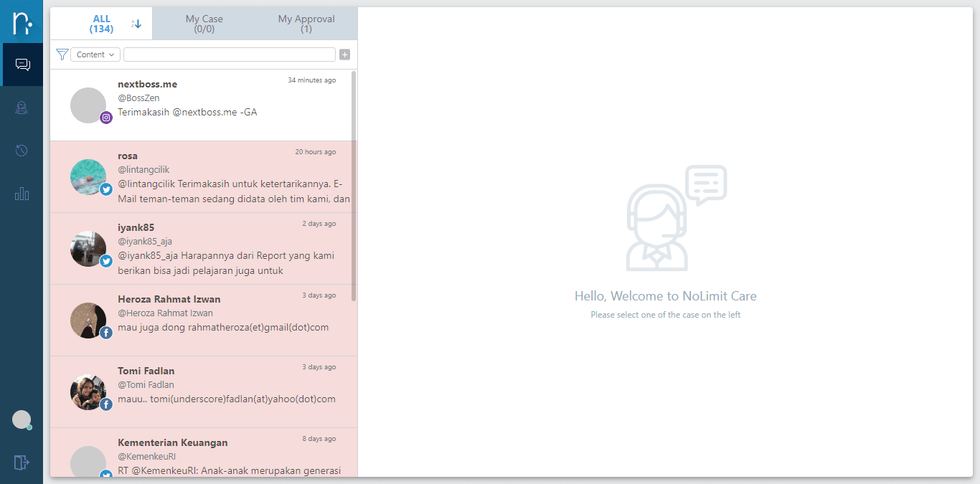The image size is (980, 484).
Task: Open the history clock icon in sidebar
Action: tap(22, 151)
